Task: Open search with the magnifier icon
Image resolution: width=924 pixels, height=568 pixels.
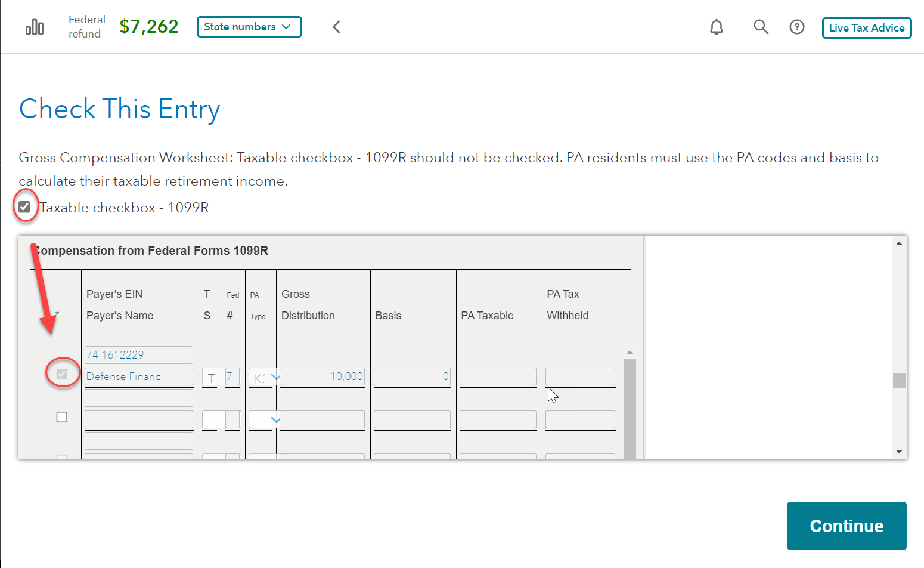Action: [x=761, y=27]
